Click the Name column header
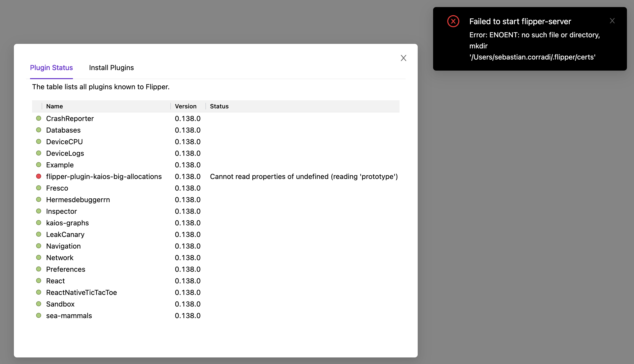 click(55, 106)
